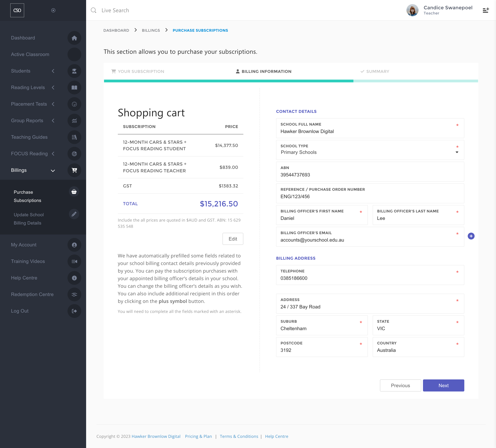Image resolution: width=496 pixels, height=448 pixels.
Task: Collapse the Billings submenu chevron
Action: (53, 170)
